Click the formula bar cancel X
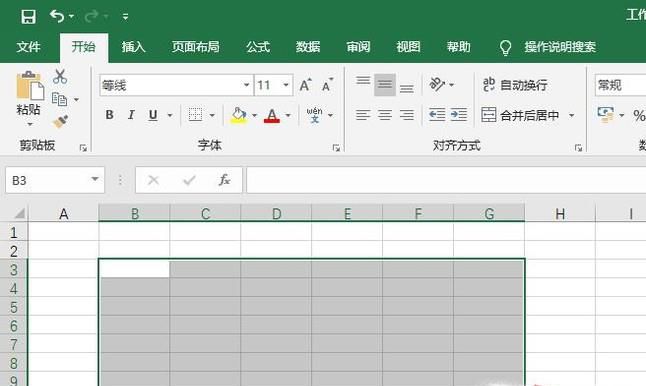The height and width of the screenshot is (386, 646). point(153,180)
